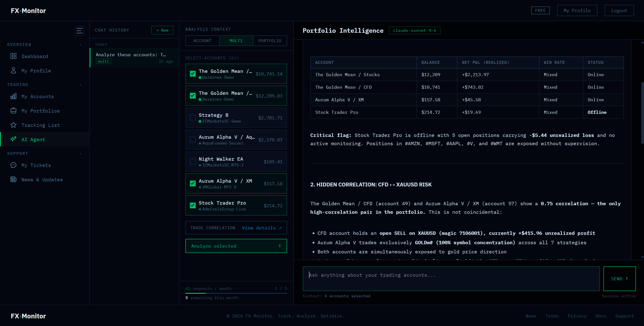Click the FX·Monitor logo in footer
Viewport: 644px width, 326px height.
point(28,316)
